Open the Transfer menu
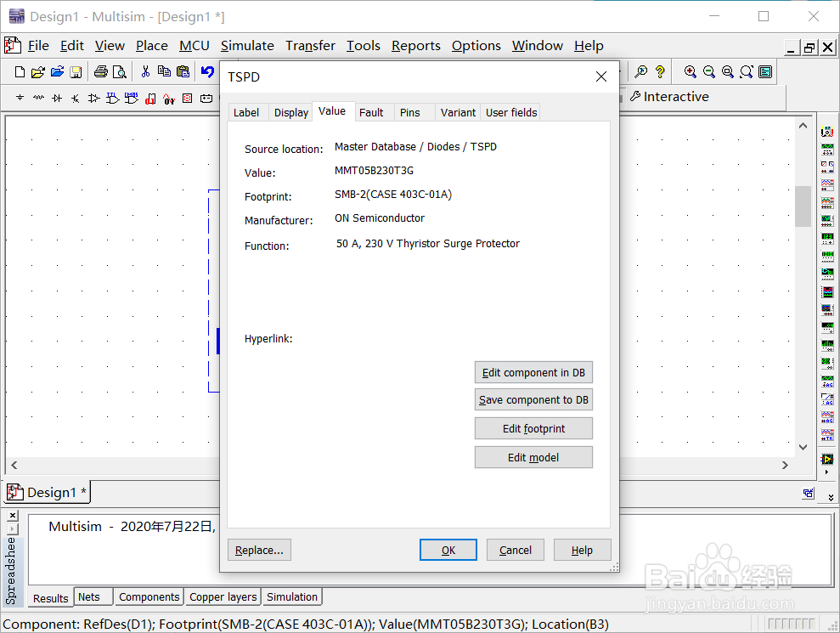This screenshot has height=633, width=840. coord(310,46)
